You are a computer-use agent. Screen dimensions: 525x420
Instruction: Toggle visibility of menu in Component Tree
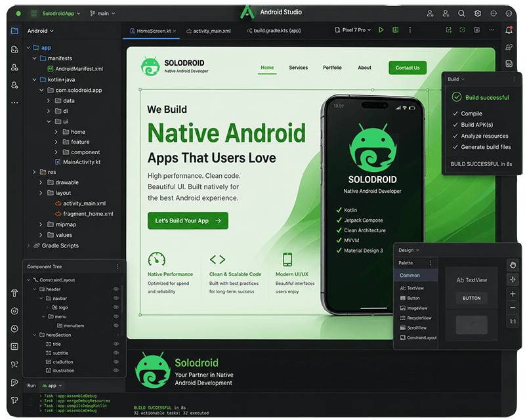point(116,316)
